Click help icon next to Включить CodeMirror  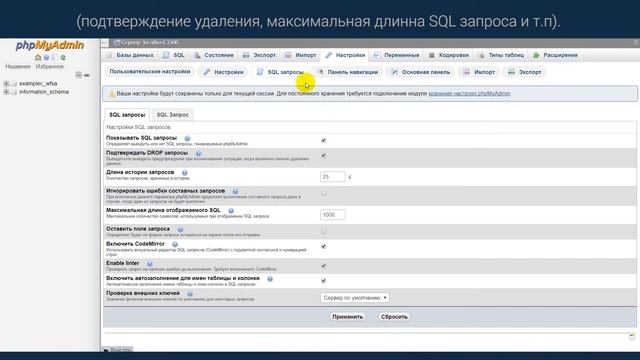[x=175, y=244]
